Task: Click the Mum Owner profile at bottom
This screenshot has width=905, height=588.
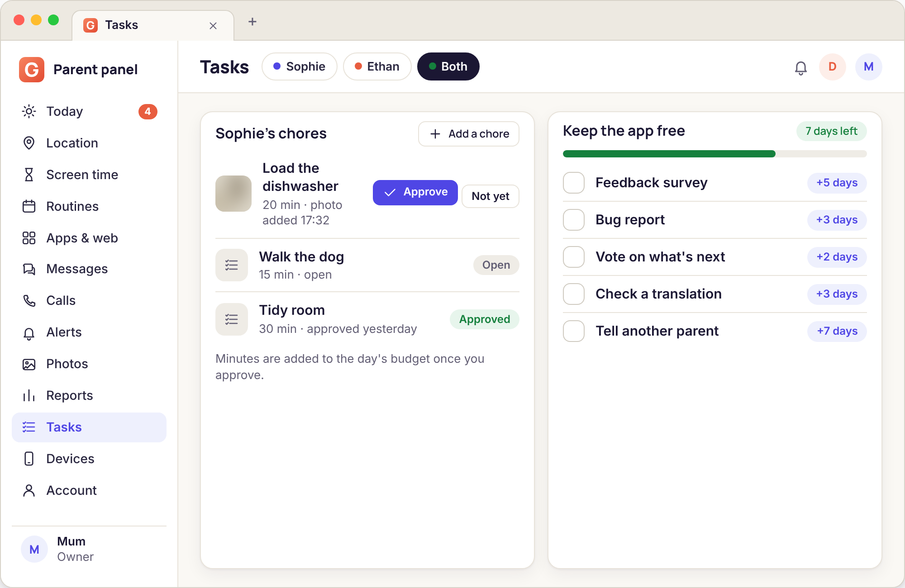Action: click(89, 549)
